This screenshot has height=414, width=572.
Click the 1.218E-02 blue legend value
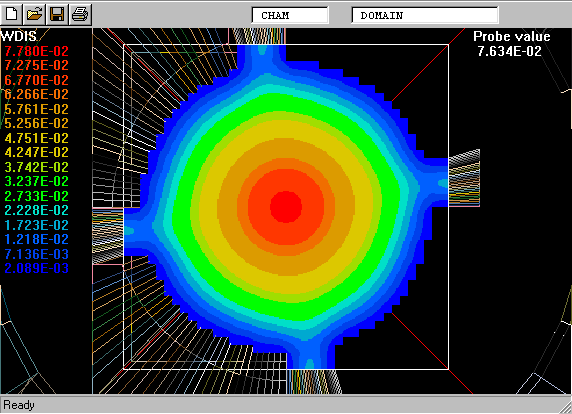coord(36,239)
